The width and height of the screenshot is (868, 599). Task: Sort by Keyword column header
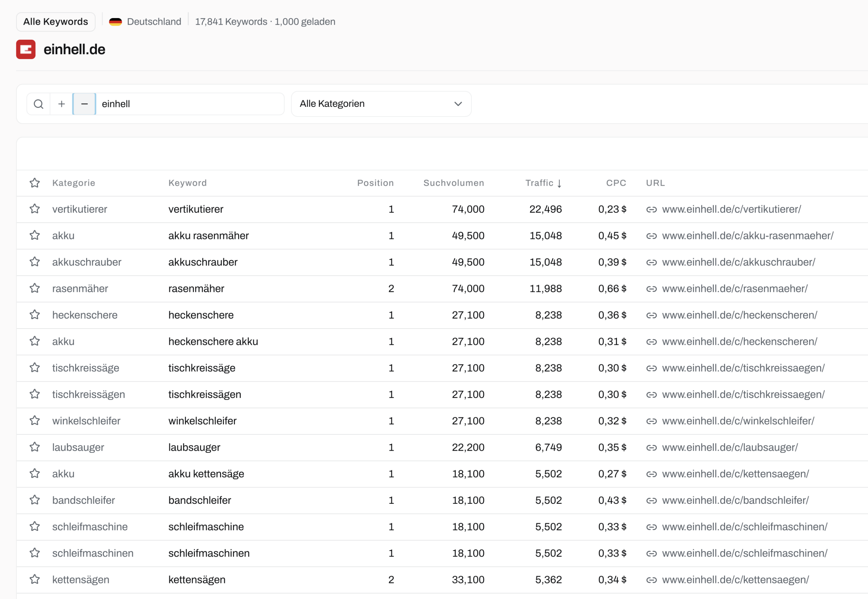coord(187,183)
